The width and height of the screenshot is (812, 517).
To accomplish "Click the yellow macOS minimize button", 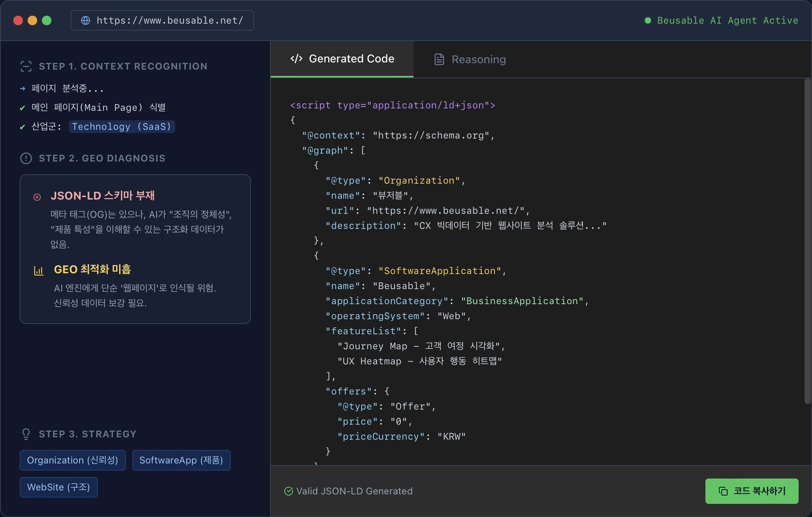I will tap(32, 20).
